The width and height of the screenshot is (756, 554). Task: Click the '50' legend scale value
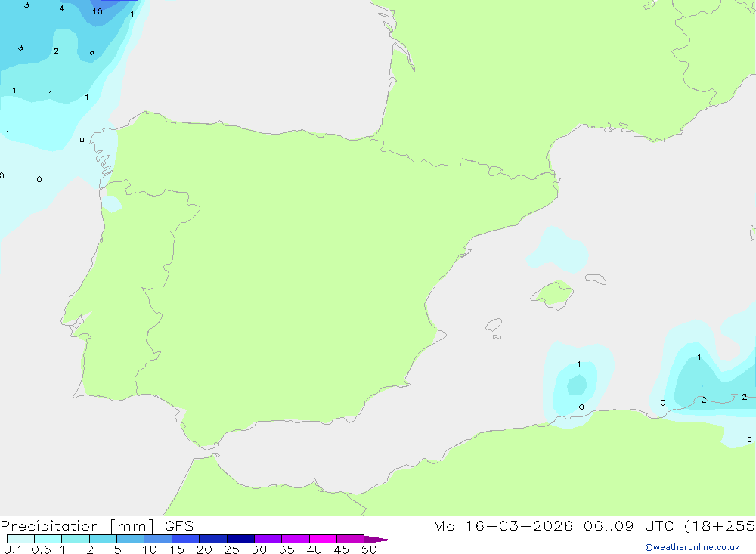369,549
